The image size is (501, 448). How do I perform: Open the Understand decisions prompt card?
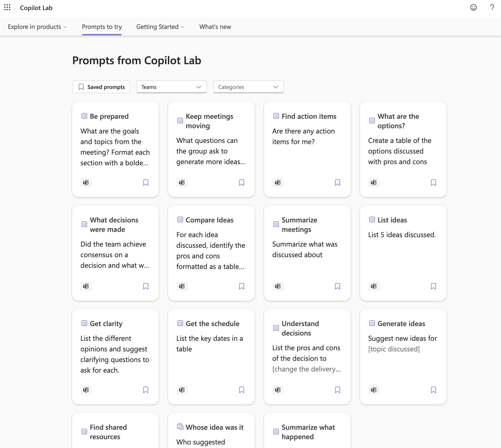pyautogui.click(x=307, y=357)
